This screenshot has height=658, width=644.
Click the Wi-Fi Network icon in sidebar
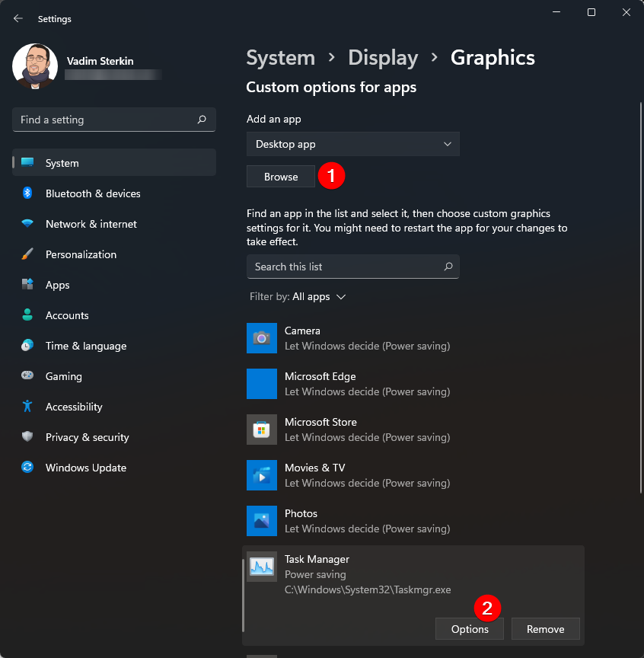[27, 223]
